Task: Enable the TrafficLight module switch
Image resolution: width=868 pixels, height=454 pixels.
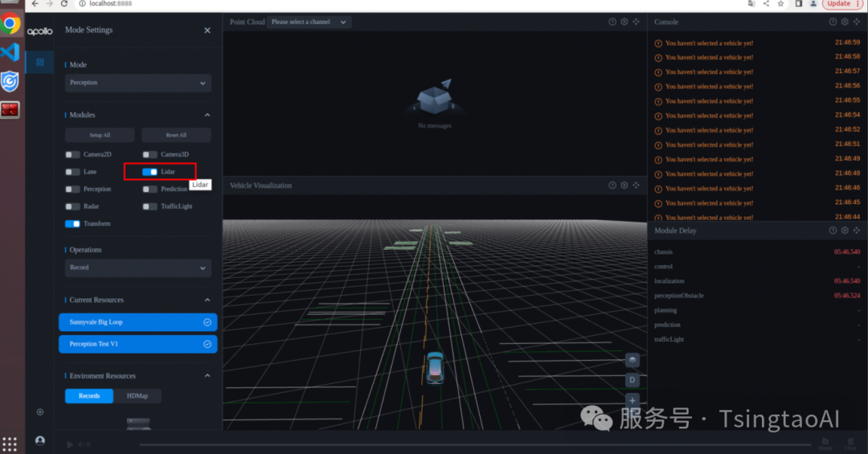Action: click(149, 206)
